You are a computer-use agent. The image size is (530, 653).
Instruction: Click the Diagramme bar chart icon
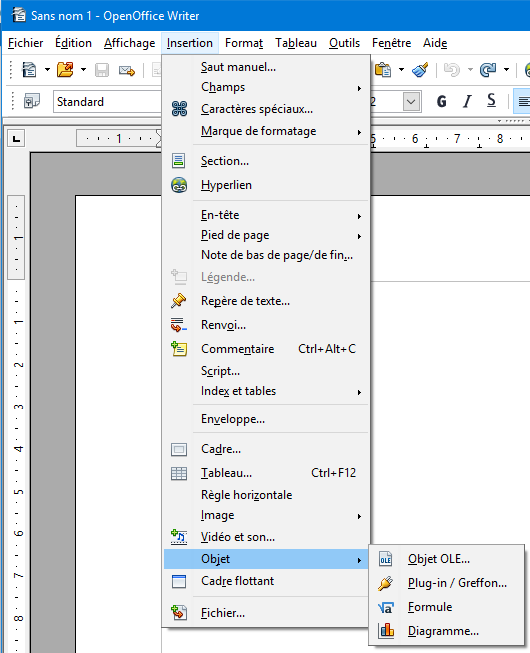[386, 631]
